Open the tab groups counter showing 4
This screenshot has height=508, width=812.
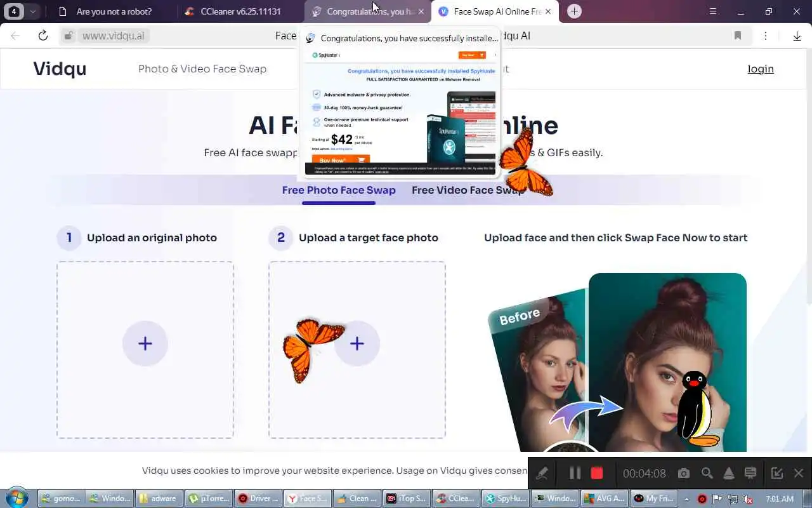[14, 11]
